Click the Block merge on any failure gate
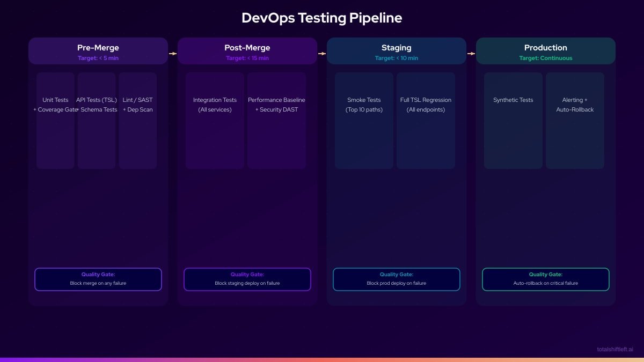Image resolution: width=644 pixels, height=362 pixels. (98, 279)
